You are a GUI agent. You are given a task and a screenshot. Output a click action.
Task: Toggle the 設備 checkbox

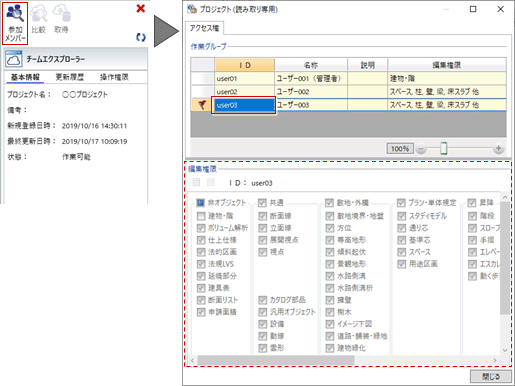(x=263, y=324)
